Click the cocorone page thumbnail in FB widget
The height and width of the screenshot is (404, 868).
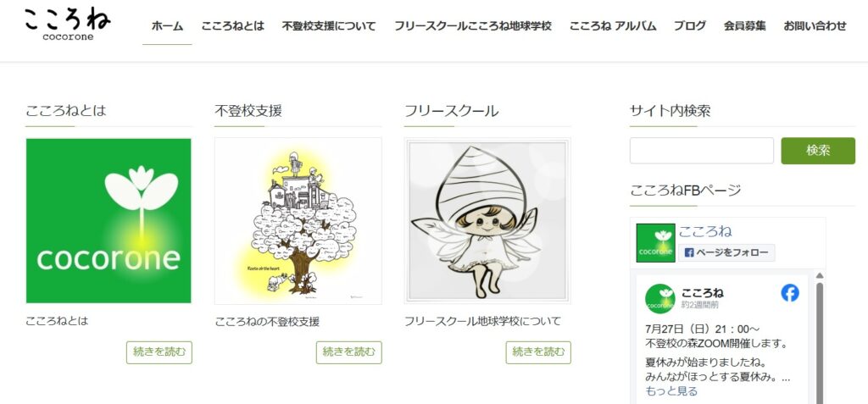coord(655,243)
